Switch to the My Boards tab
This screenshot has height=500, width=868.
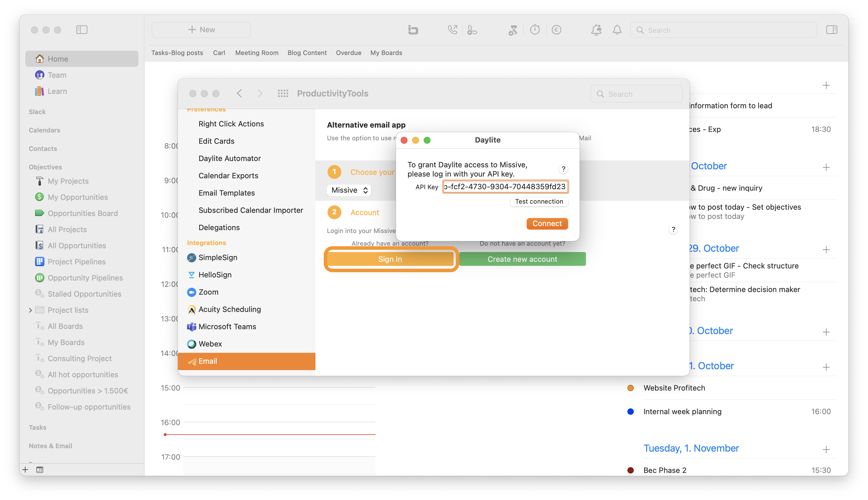pos(386,52)
